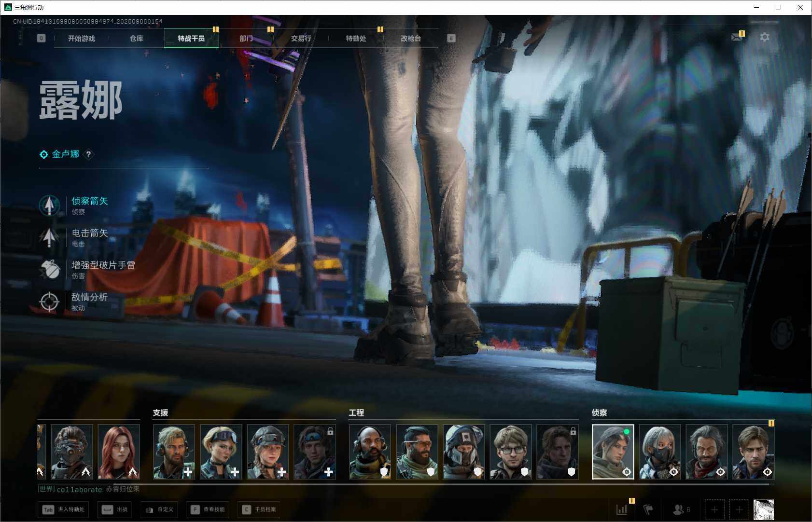Open settings with the gear icon
This screenshot has height=522, width=812.
click(765, 37)
